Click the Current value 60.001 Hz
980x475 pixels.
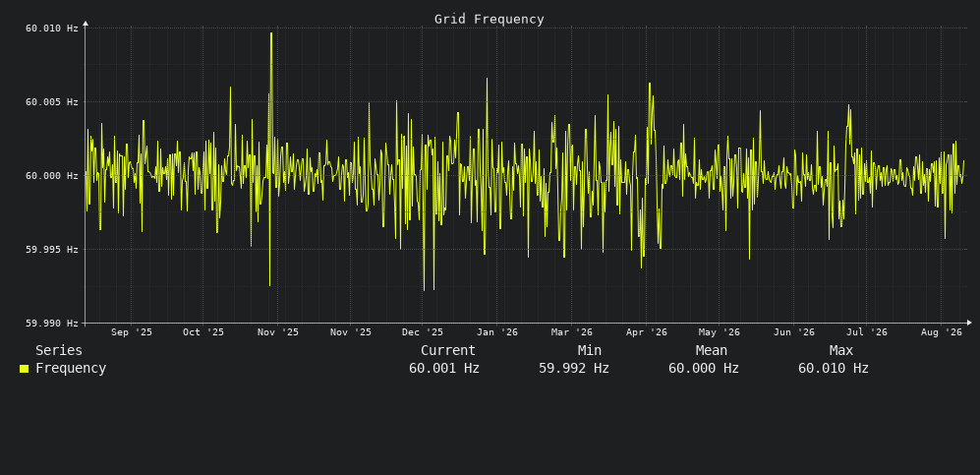point(443,368)
